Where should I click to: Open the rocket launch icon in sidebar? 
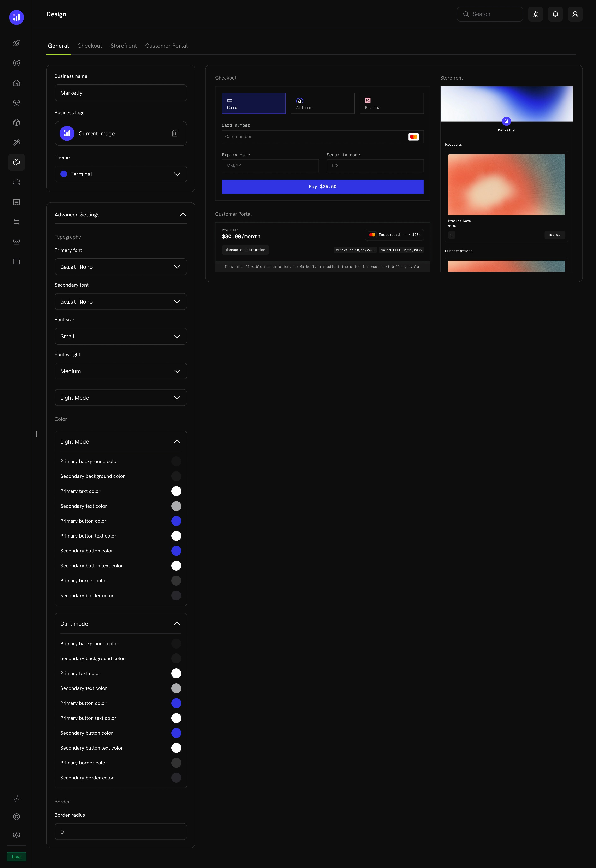pyautogui.click(x=16, y=43)
